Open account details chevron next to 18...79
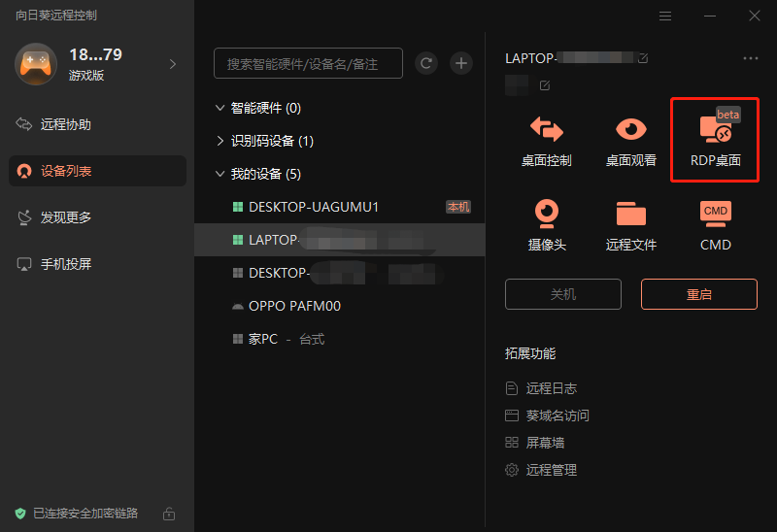Image resolution: width=777 pixels, height=532 pixels. (173, 64)
